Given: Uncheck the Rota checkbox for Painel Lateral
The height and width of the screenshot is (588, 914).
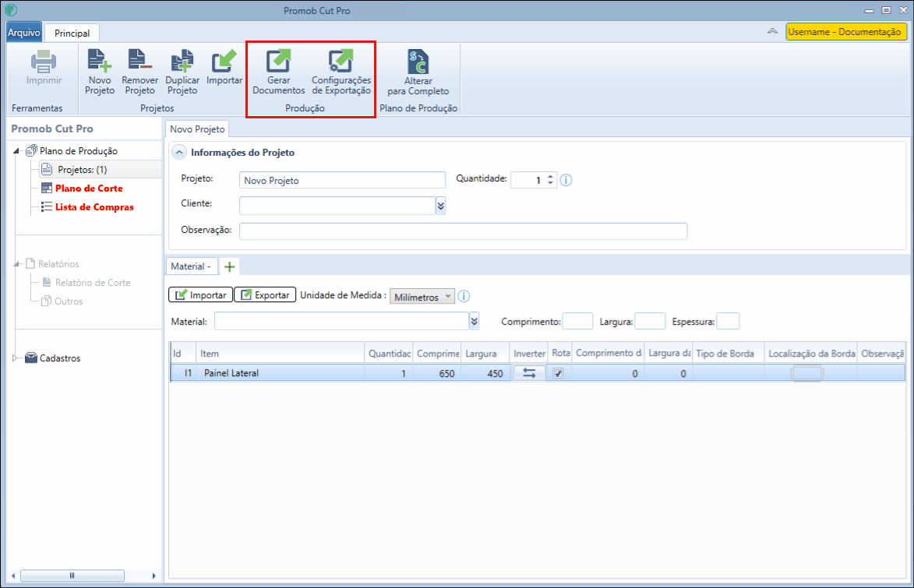Looking at the screenshot, I should coord(558,373).
